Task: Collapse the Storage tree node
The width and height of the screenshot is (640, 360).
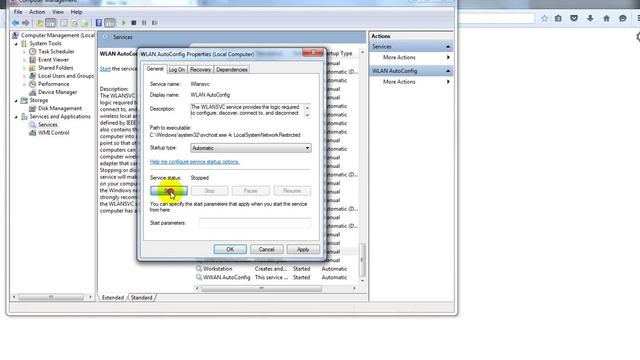Action: [16, 100]
